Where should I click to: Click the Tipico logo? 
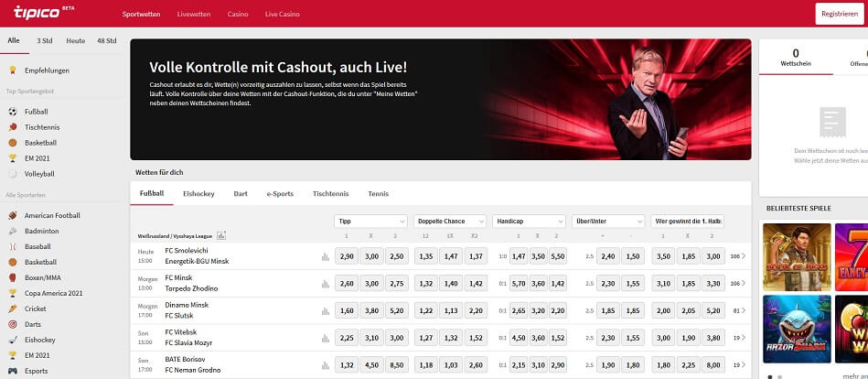pos(37,12)
